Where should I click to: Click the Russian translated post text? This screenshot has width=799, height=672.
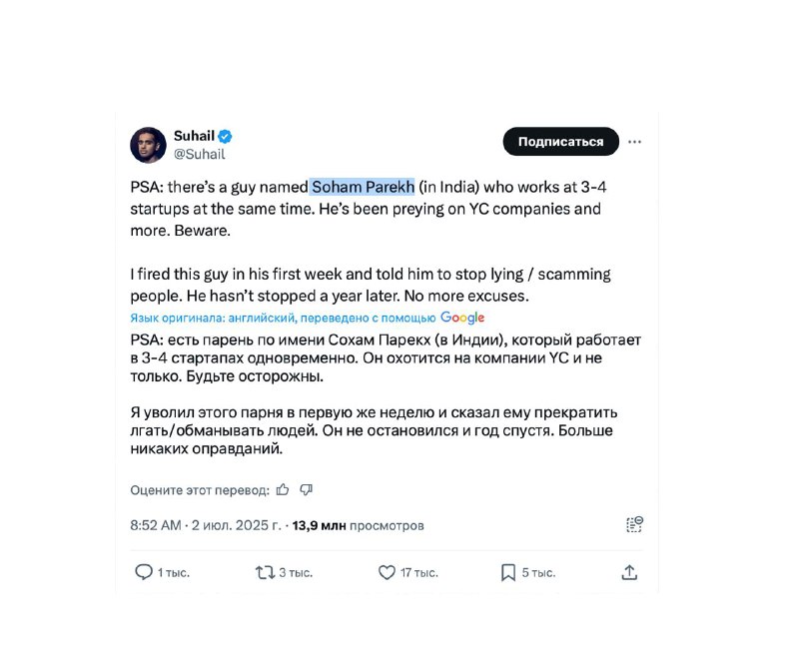click(x=386, y=394)
